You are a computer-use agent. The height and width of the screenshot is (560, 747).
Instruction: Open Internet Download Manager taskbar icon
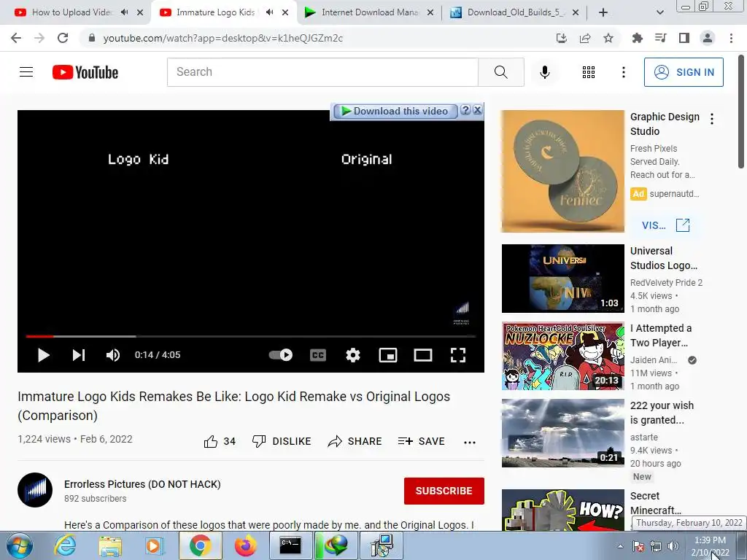335,545
